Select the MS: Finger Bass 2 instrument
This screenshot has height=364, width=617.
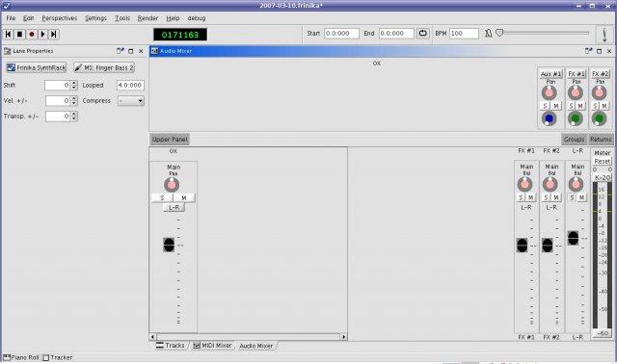104,67
